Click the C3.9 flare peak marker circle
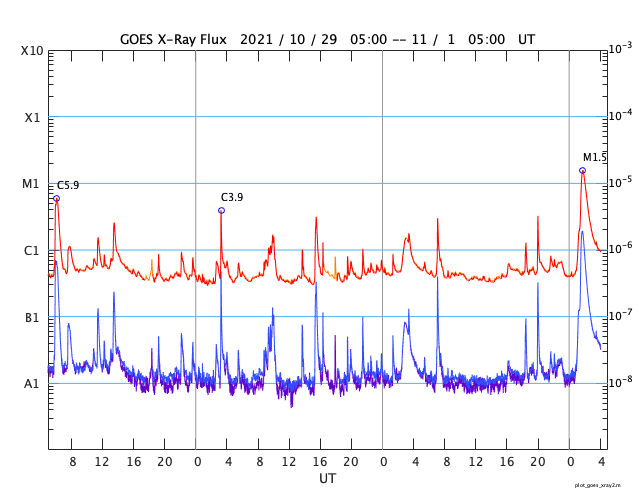The height and width of the screenshot is (500, 640). [x=221, y=211]
